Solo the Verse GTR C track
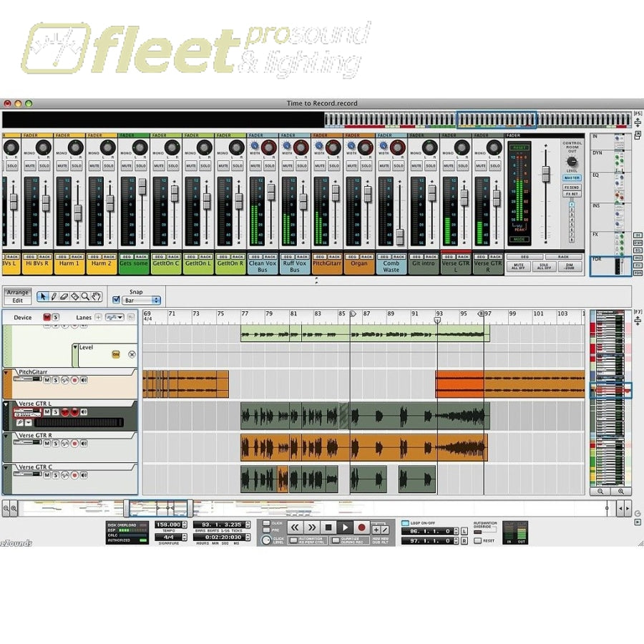644x644 pixels. (x=56, y=474)
